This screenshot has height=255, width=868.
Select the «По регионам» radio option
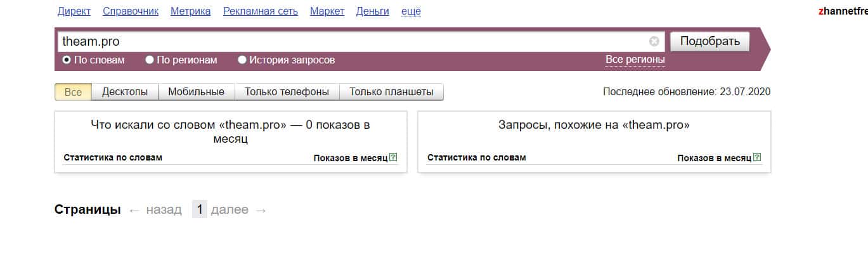click(x=150, y=60)
